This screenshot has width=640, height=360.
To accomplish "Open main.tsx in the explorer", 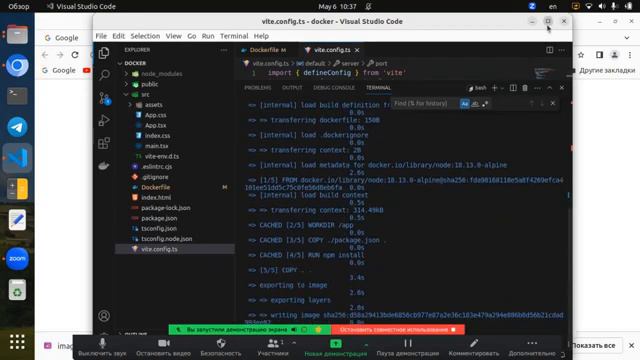I will 157,146.
